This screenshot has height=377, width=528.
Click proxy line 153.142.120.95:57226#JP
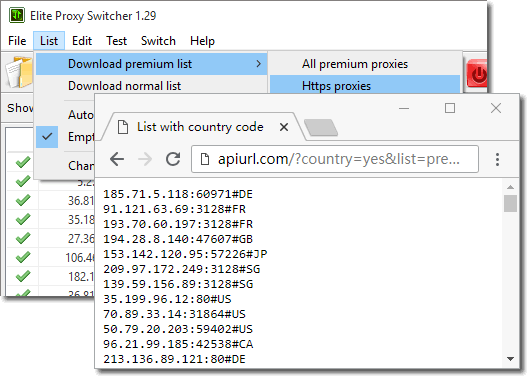click(x=185, y=254)
